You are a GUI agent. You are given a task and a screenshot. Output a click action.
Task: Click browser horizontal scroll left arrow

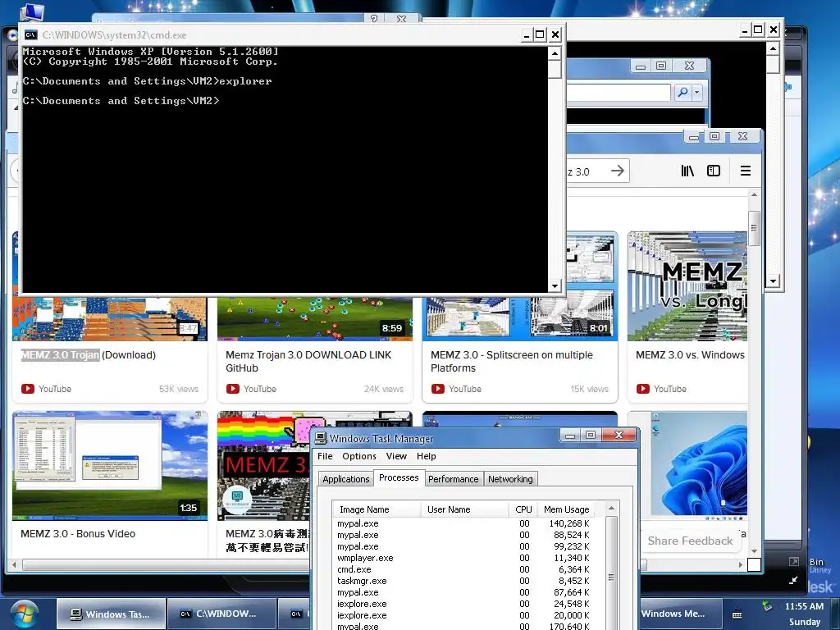click(14, 564)
